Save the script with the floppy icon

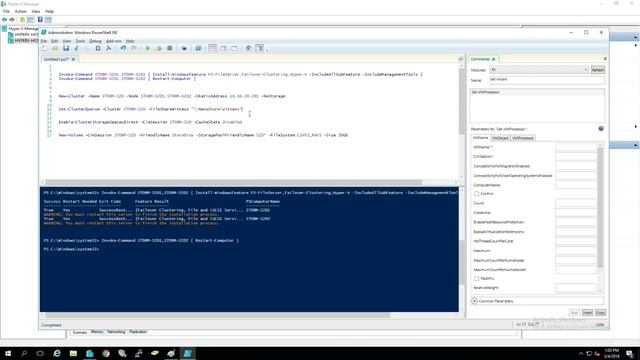click(x=66, y=48)
